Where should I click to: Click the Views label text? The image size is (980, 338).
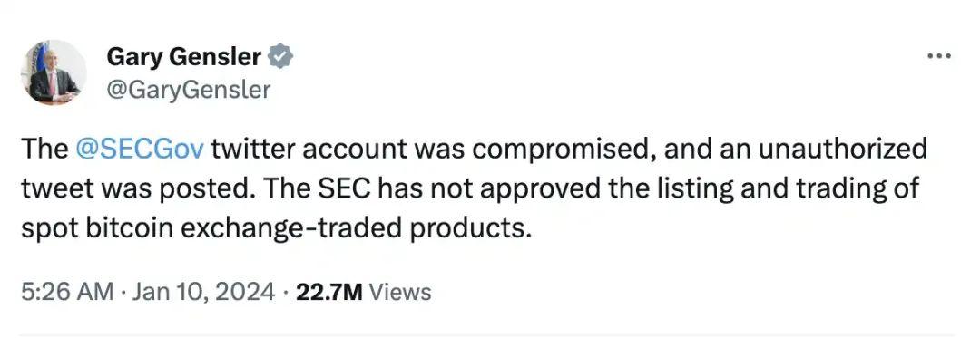tap(401, 291)
